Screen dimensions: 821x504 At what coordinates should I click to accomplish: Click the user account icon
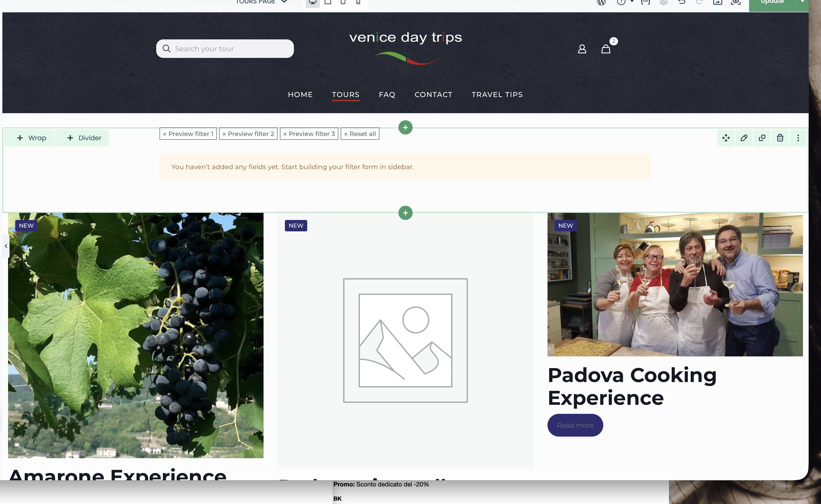pyautogui.click(x=582, y=49)
